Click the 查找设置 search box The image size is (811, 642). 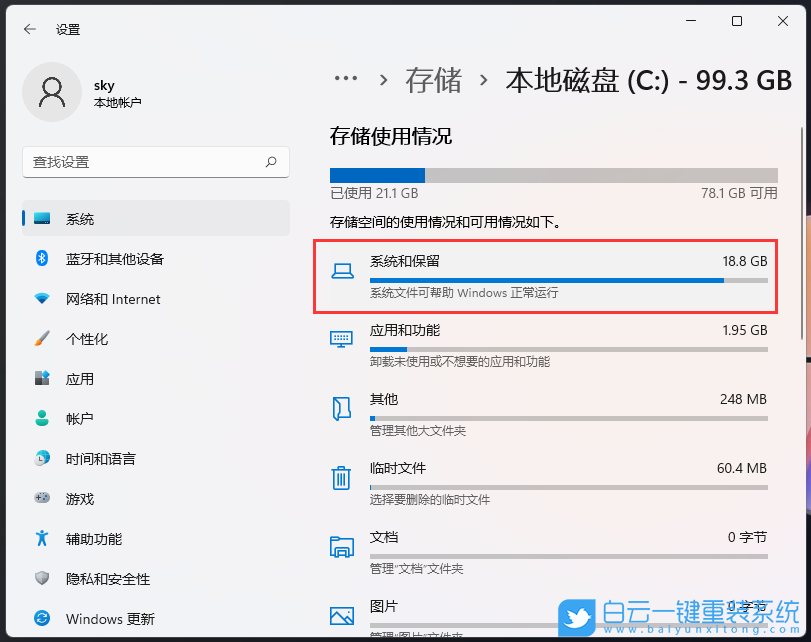coord(155,162)
